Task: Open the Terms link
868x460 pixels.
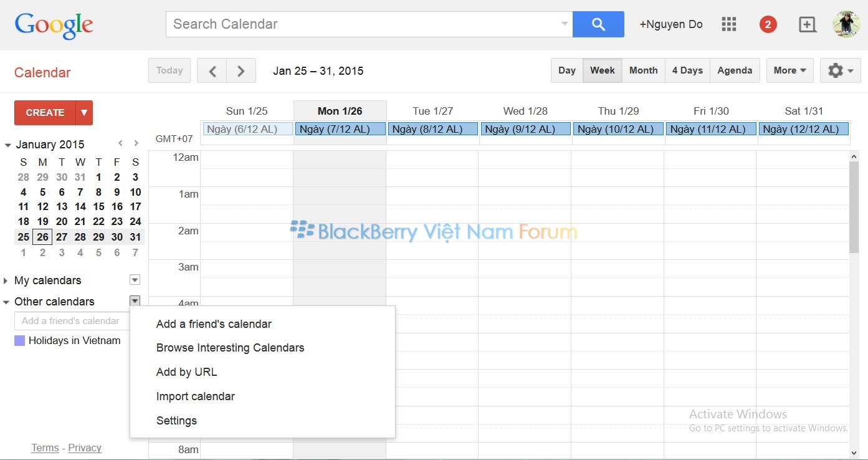Action: click(x=45, y=448)
